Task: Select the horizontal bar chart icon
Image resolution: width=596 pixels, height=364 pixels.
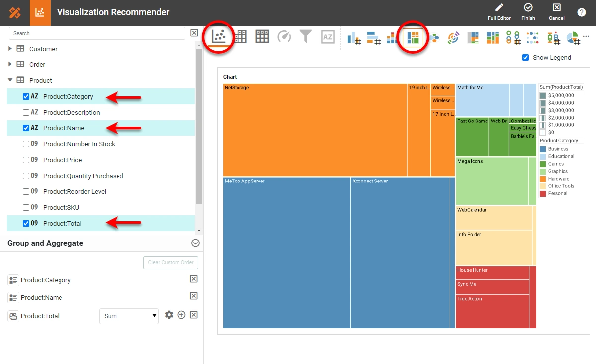Action: (x=374, y=37)
